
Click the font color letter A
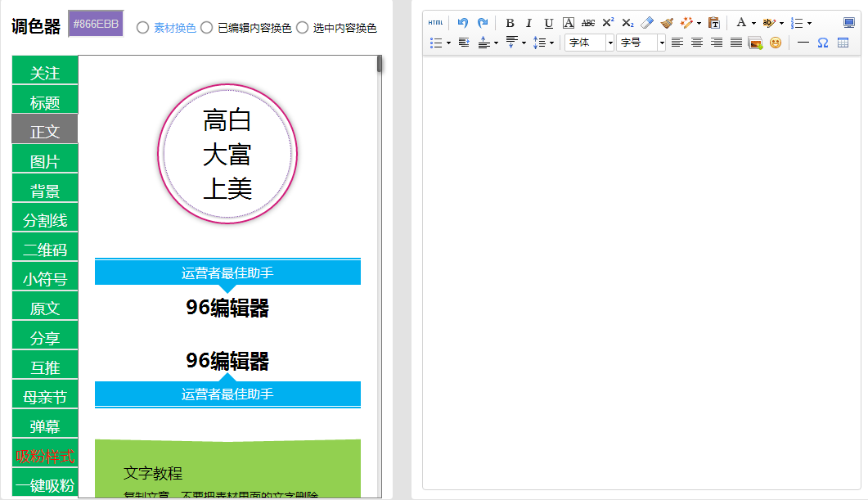point(740,23)
